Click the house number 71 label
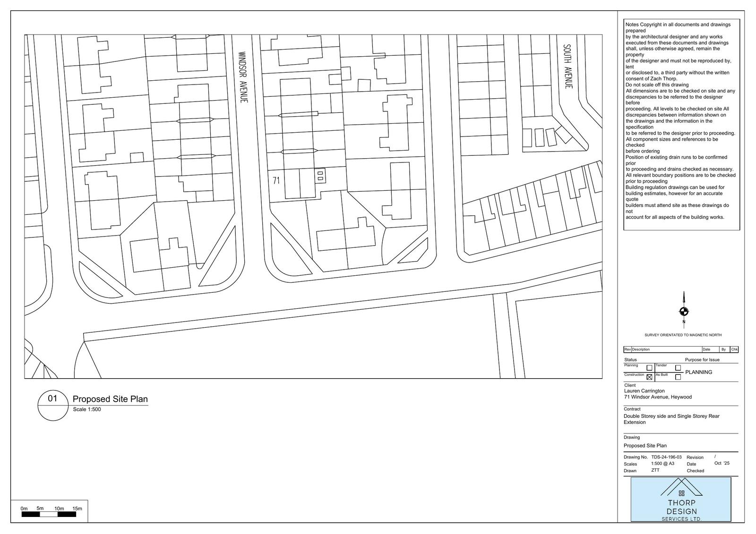The image size is (756, 534). click(276, 180)
